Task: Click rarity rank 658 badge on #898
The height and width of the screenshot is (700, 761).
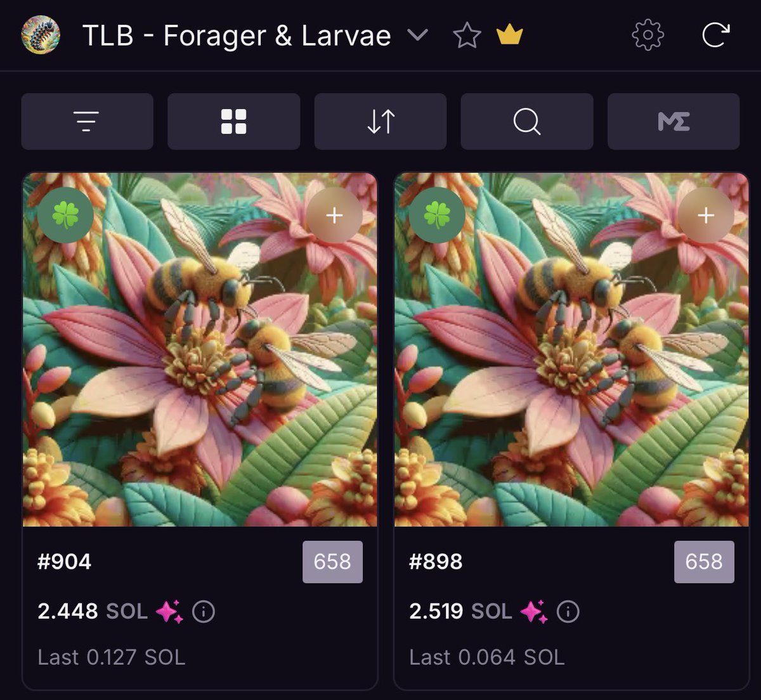Action: (704, 562)
